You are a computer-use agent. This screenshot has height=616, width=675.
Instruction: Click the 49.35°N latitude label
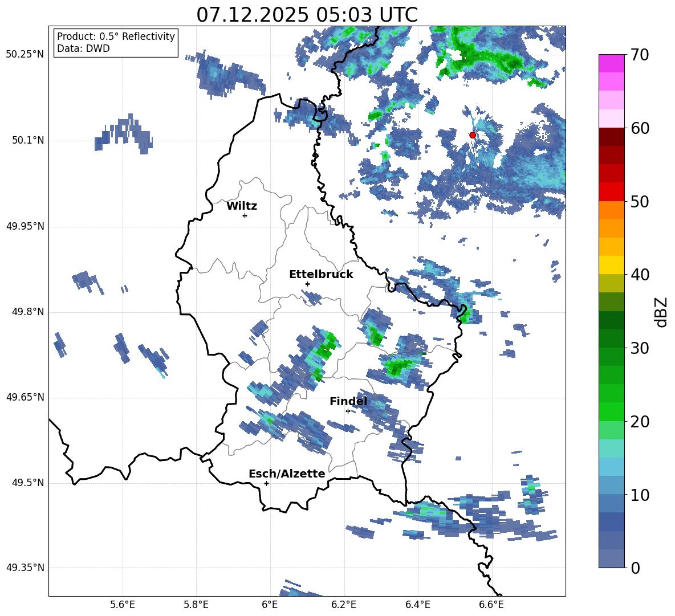(x=25, y=568)
